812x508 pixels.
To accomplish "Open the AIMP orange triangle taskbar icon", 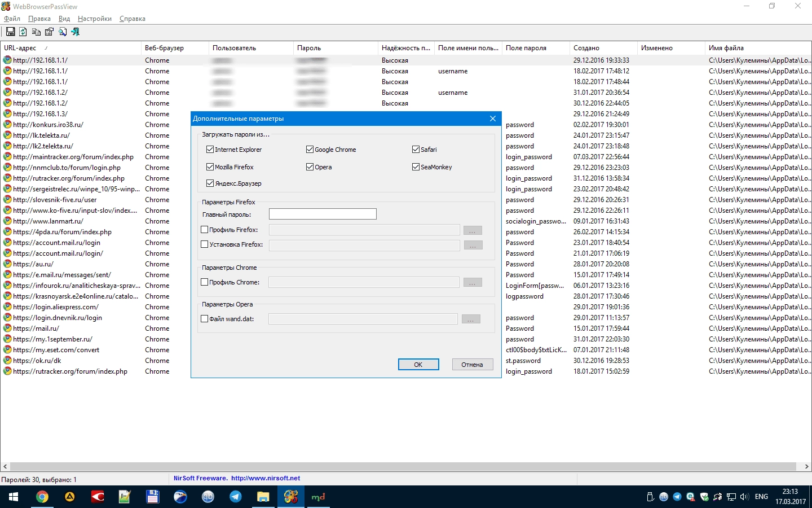I will (x=69, y=497).
